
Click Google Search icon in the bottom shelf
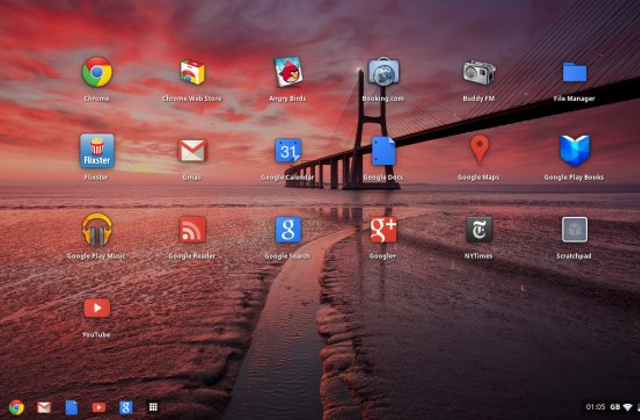click(126, 407)
